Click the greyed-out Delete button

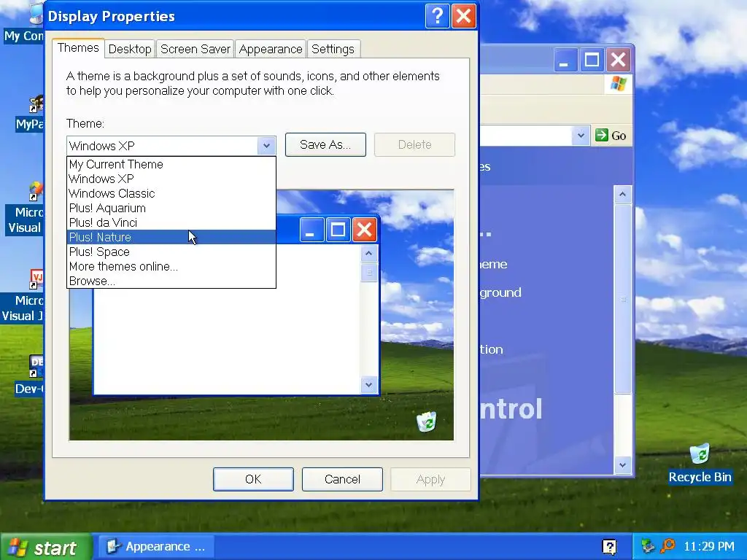click(x=414, y=145)
